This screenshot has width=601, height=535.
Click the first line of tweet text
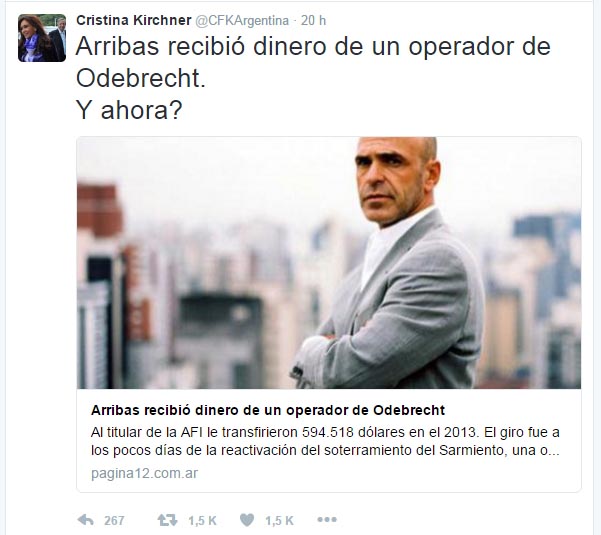click(313, 46)
